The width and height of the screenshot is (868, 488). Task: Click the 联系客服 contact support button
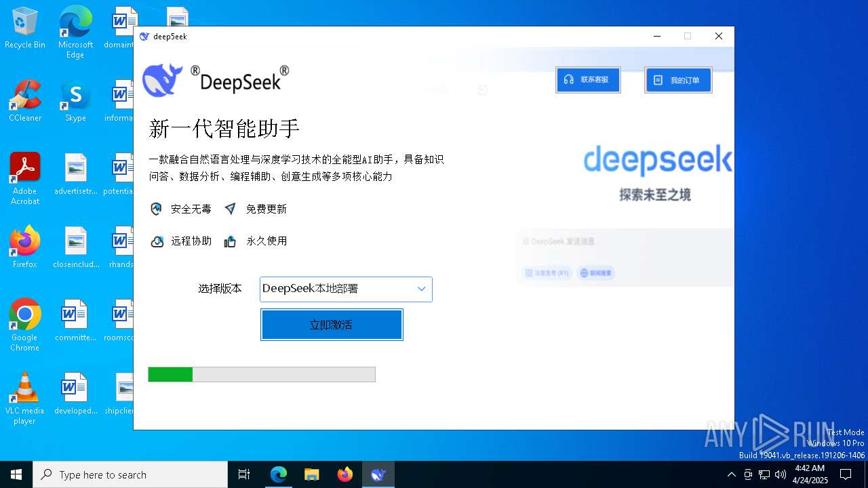point(588,80)
